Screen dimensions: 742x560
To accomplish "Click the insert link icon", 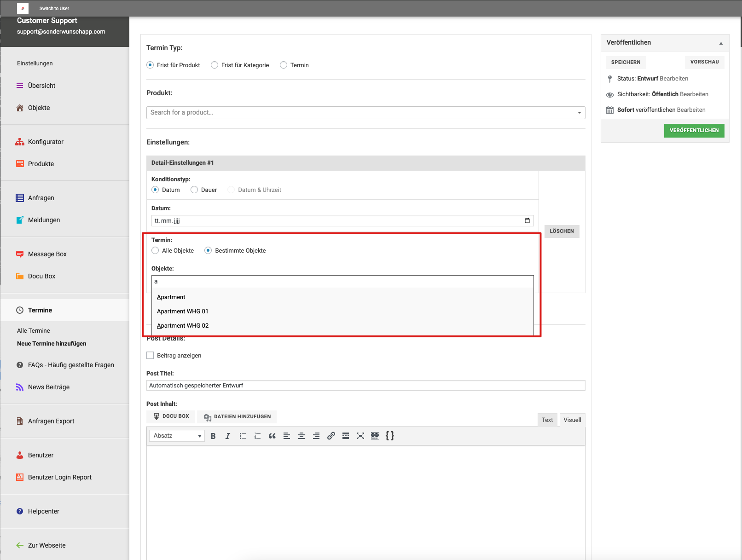I will pos(331,436).
